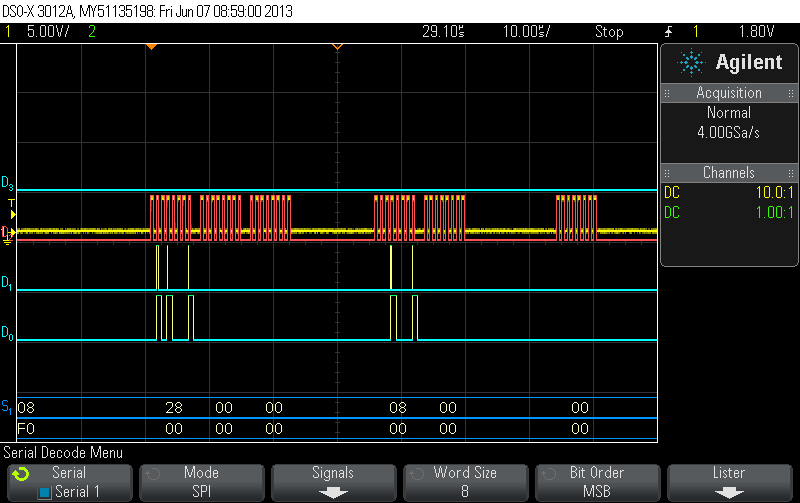Viewport: 800px width, 503px height.
Task: Open the Lister submenu softkey
Action: pos(730,483)
